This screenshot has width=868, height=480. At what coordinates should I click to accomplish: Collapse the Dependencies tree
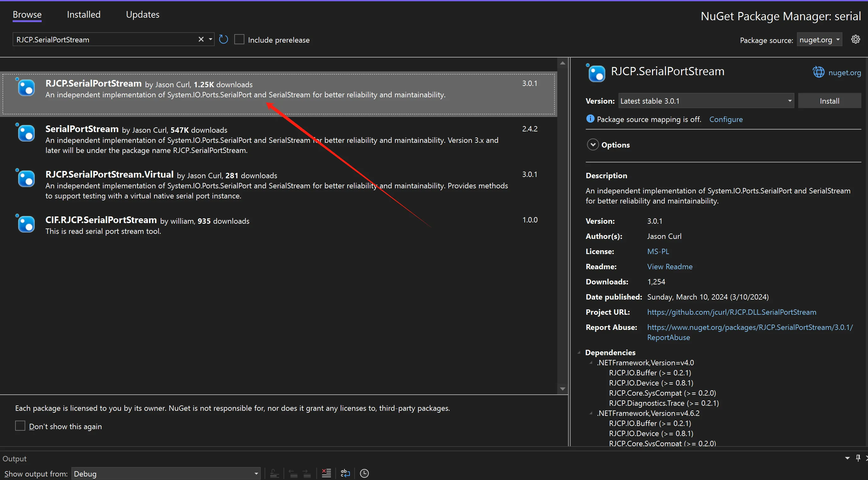579,353
